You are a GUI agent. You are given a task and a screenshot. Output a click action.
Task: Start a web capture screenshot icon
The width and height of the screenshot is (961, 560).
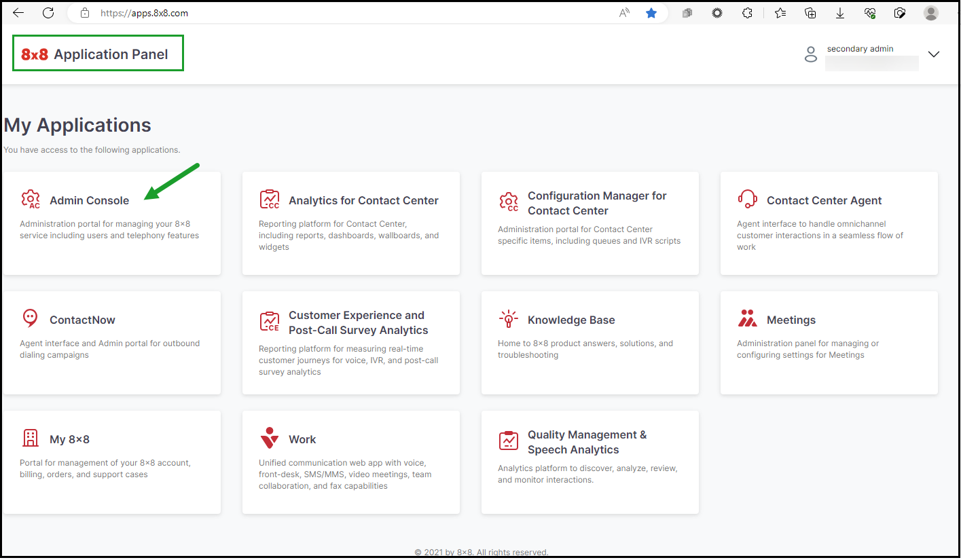tap(900, 13)
